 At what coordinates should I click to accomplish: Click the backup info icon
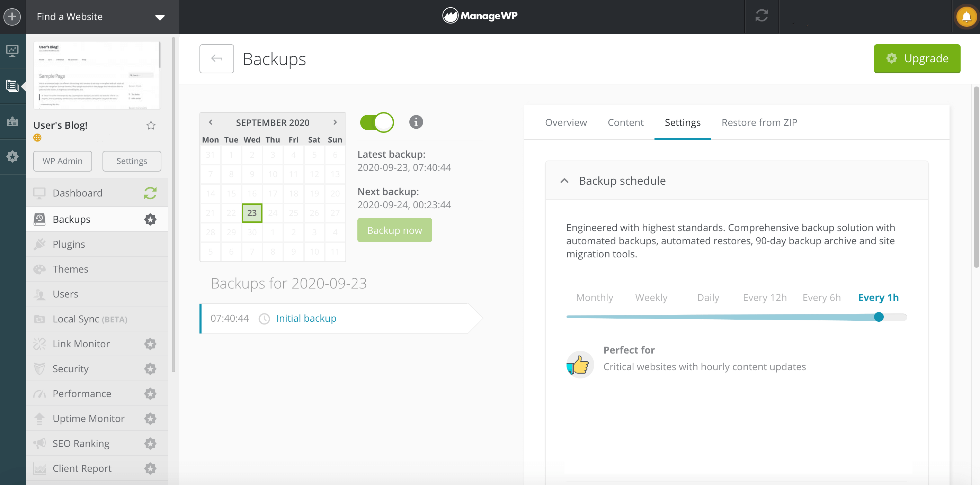pyautogui.click(x=416, y=122)
